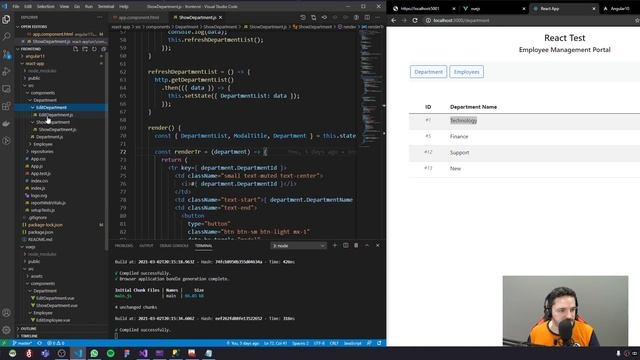Select the Finance department row
This screenshot has width=640, height=360.
[524, 137]
